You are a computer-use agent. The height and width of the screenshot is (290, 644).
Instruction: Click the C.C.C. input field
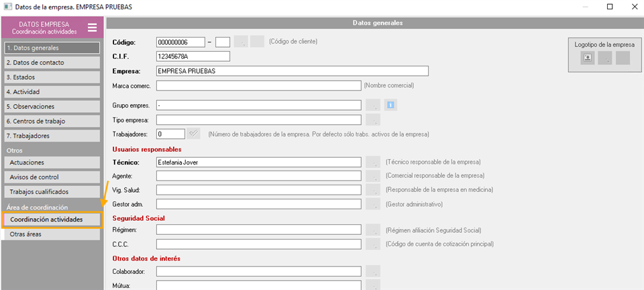click(x=259, y=244)
